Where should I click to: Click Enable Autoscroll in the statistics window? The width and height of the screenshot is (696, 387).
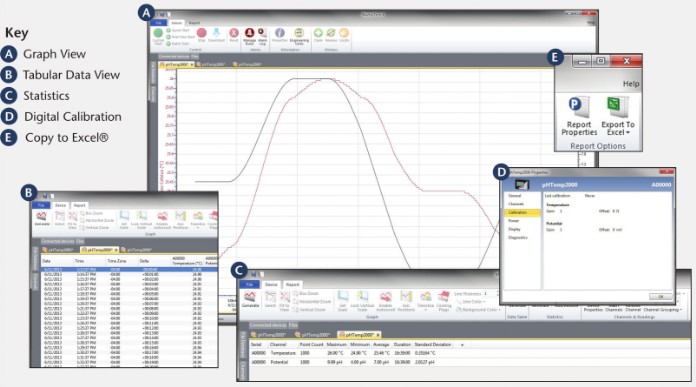tap(385, 300)
